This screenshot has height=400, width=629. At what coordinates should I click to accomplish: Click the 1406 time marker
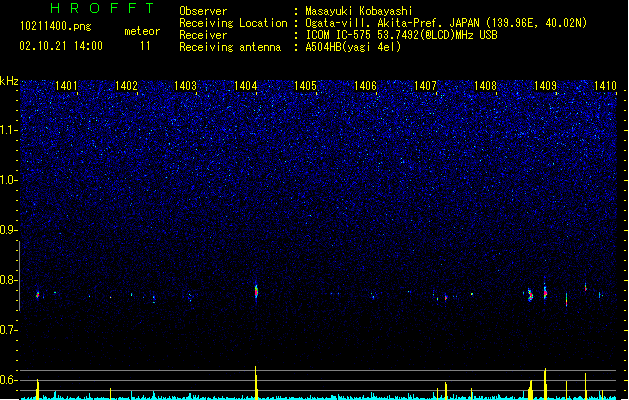pos(365,86)
